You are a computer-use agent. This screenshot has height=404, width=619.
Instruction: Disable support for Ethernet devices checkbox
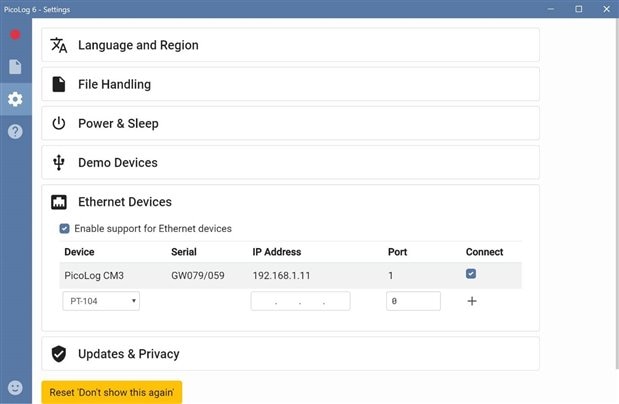coord(64,229)
